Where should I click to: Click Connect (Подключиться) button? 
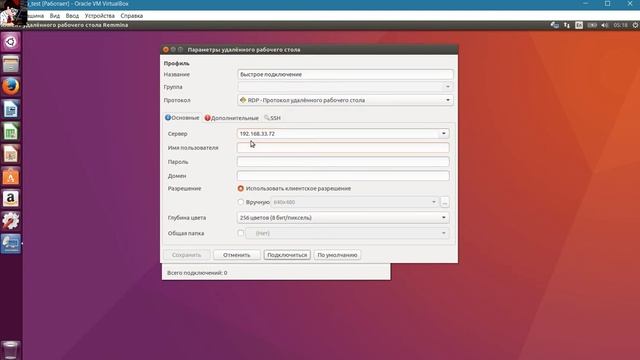point(287,255)
